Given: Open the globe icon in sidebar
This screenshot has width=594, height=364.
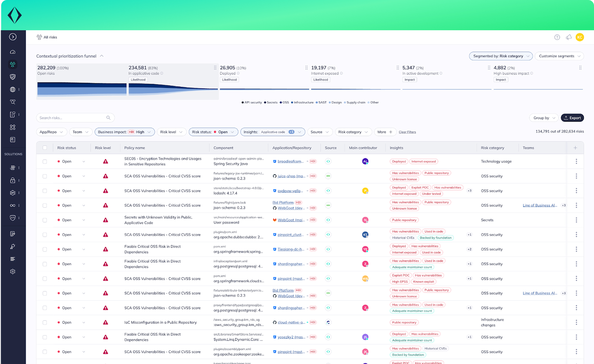Looking at the screenshot, I should [x=13, y=90].
